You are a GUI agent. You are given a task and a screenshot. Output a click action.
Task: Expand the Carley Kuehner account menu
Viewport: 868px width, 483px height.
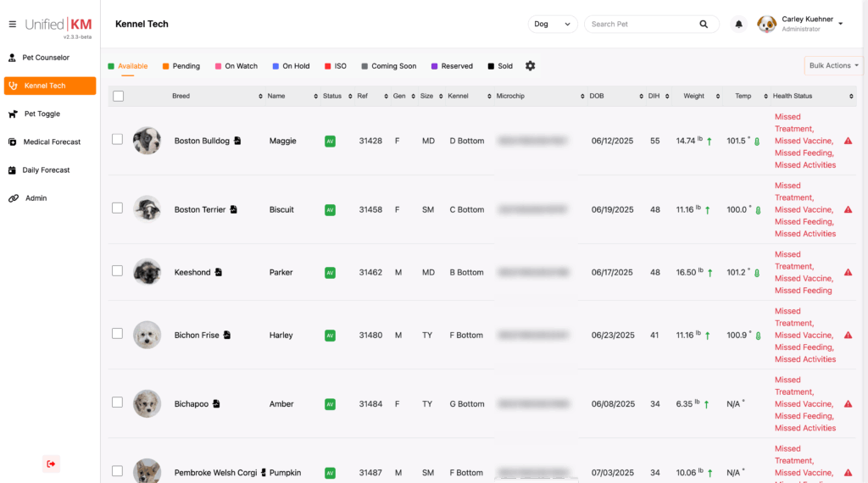(840, 24)
